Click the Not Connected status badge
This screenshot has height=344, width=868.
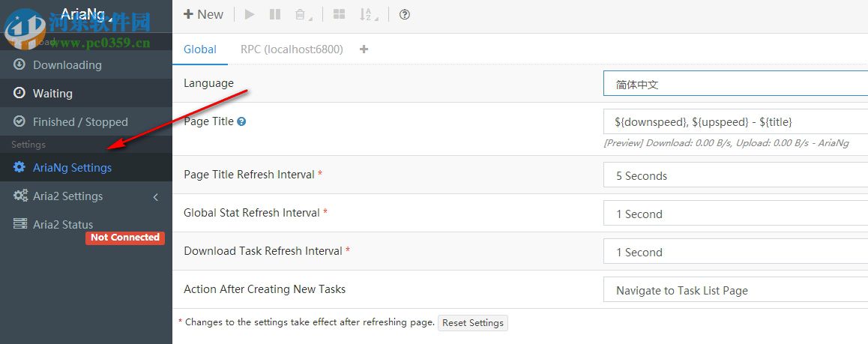[125, 238]
